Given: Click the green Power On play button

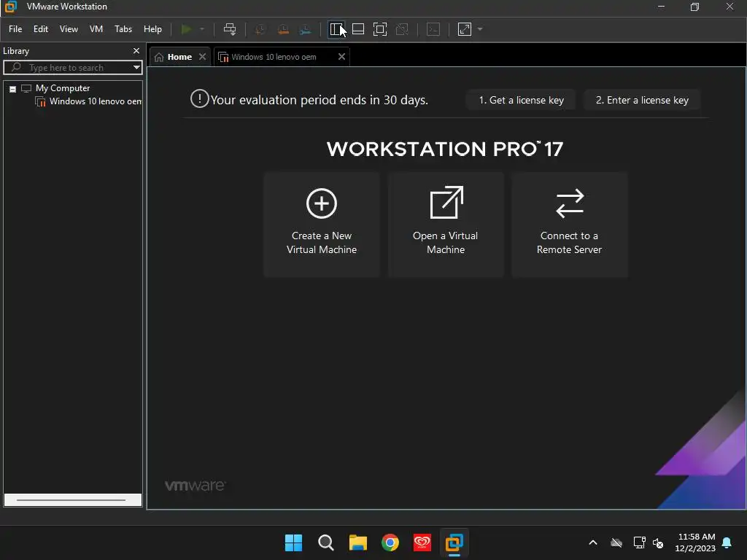Looking at the screenshot, I should tap(186, 29).
